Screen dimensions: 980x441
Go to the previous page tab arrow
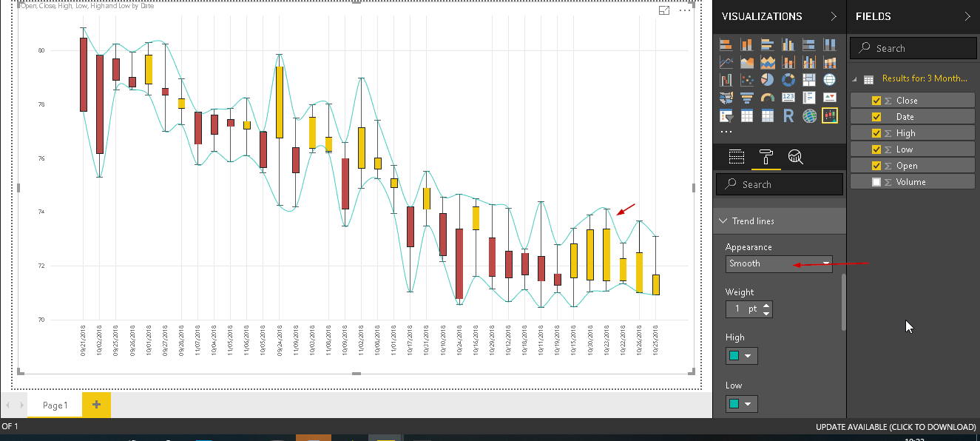(x=8, y=405)
